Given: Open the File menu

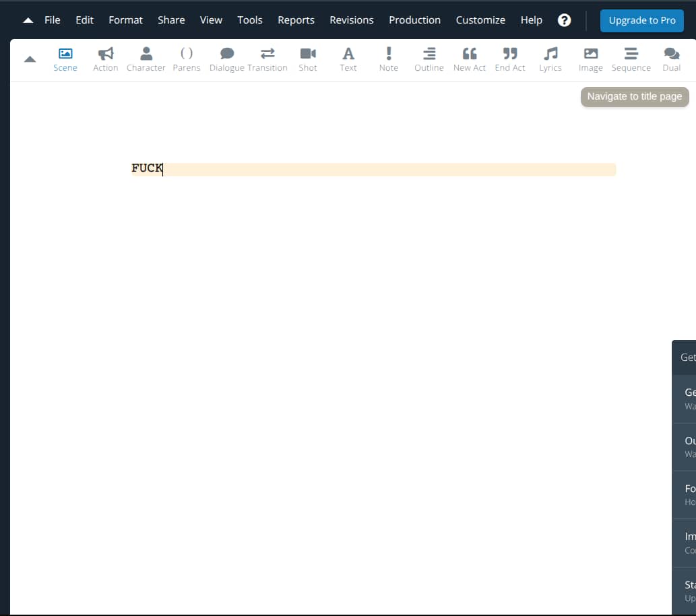Looking at the screenshot, I should [x=53, y=20].
